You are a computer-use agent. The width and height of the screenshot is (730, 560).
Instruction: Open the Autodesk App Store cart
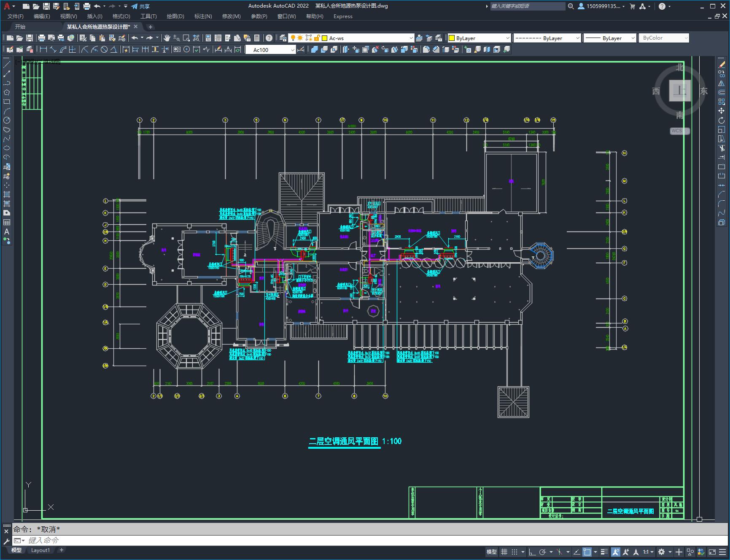(632, 6)
